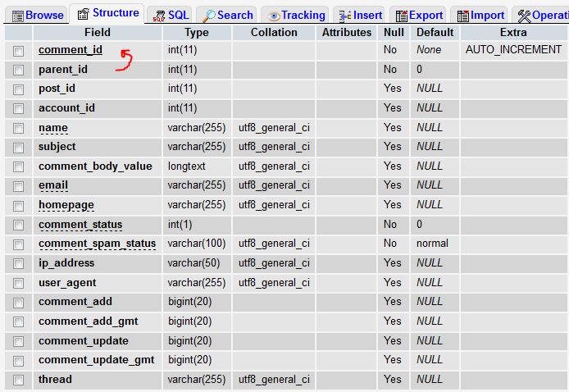The width and height of the screenshot is (569, 392).
Task: Tick the thread row checkbox
Action: [19, 380]
